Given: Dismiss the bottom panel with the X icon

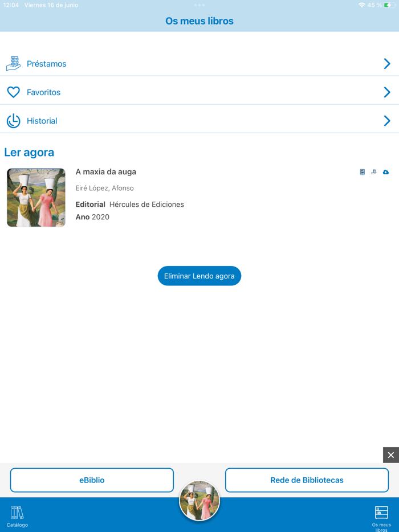Looking at the screenshot, I should tap(391, 455).
